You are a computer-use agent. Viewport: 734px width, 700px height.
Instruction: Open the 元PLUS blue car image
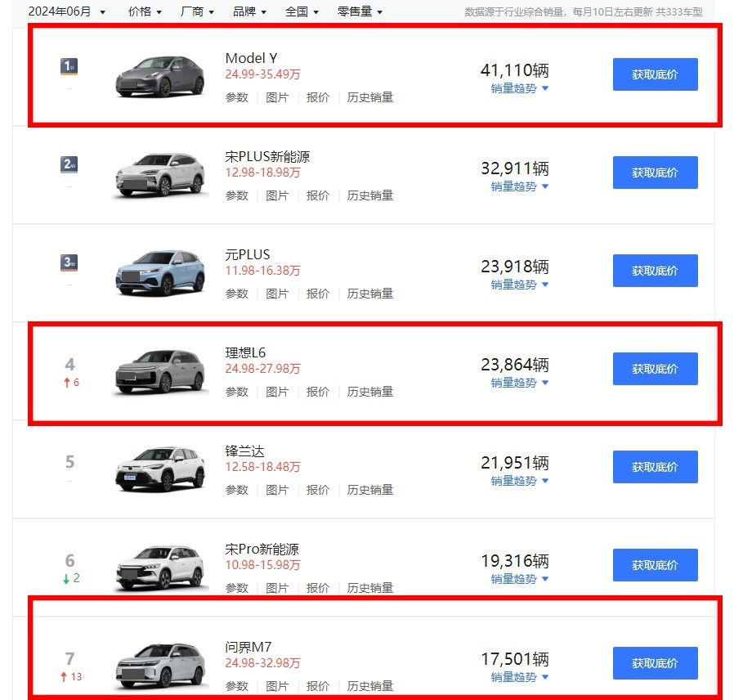160,273
